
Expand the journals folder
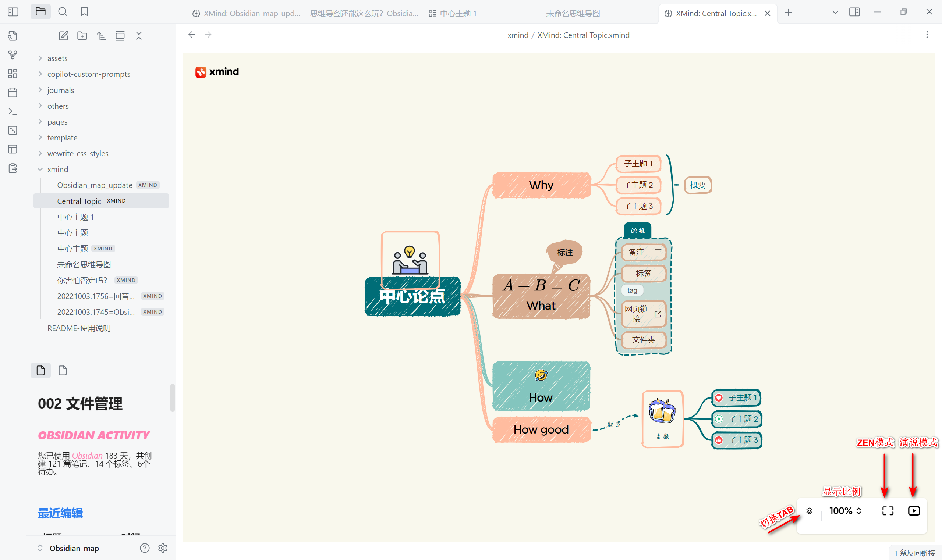(x=60, y=90)
